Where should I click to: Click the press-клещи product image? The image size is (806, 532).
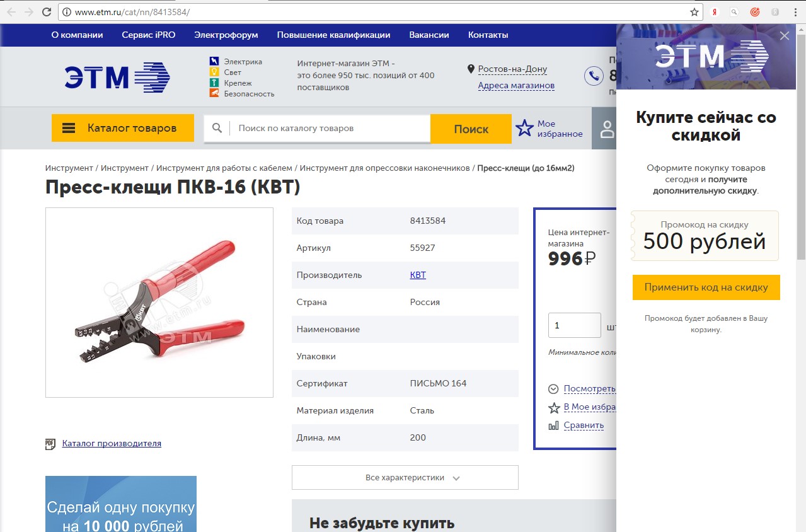coord(159,303)
